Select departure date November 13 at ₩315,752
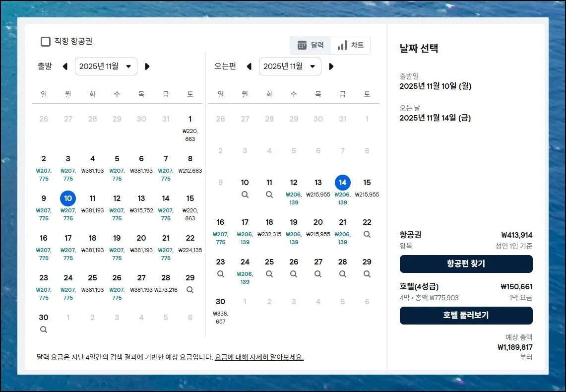Image resolution: width=566 pixels, height=392 pixels. 141,203
